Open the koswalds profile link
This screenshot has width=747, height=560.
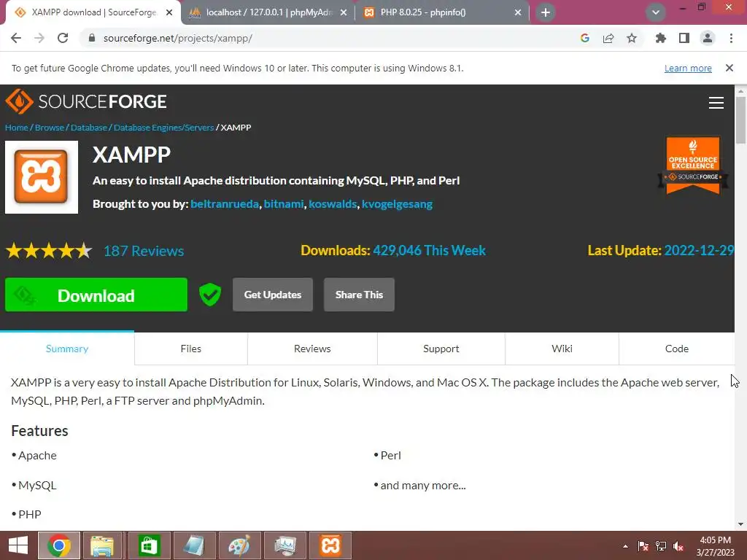coord(333,204)
